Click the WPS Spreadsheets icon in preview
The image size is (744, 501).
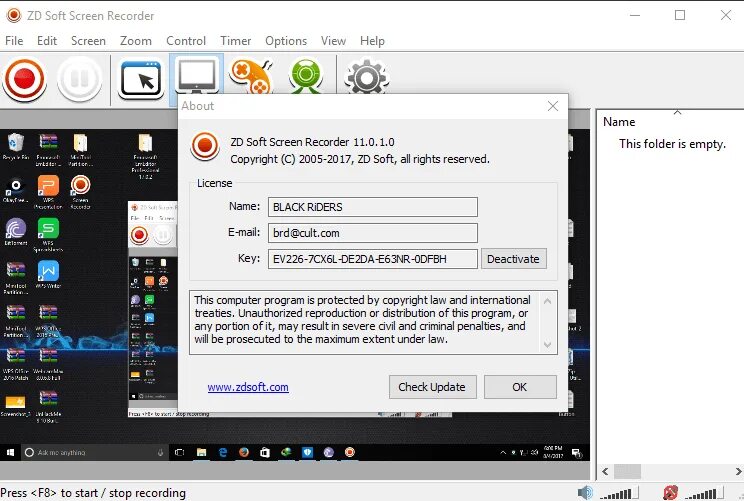tap(48, 234)
